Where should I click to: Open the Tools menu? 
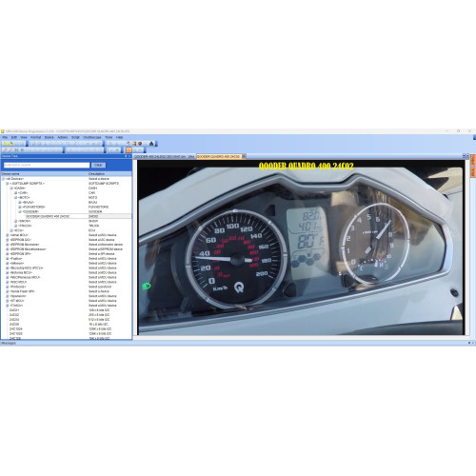pos(109,137)
